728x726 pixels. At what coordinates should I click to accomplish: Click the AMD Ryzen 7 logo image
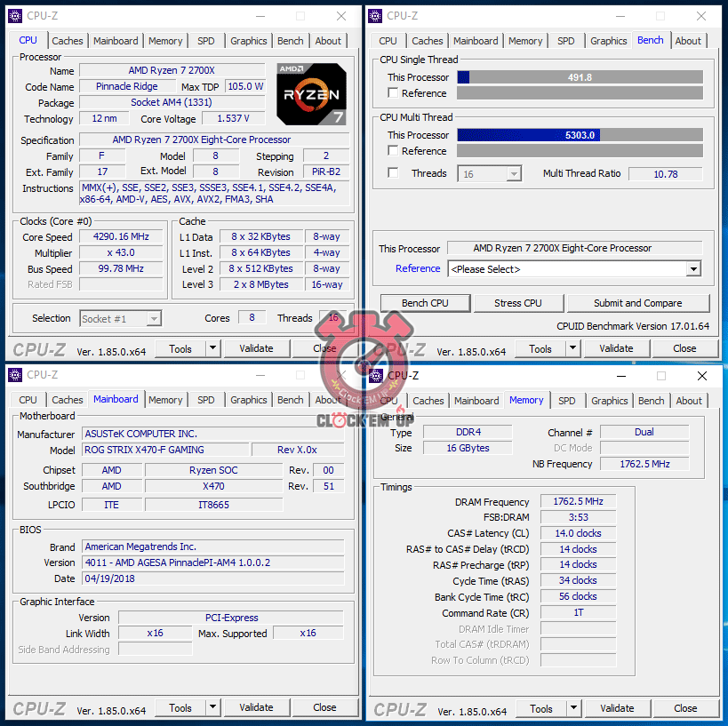pyautogui.click(x=311, y=93)
